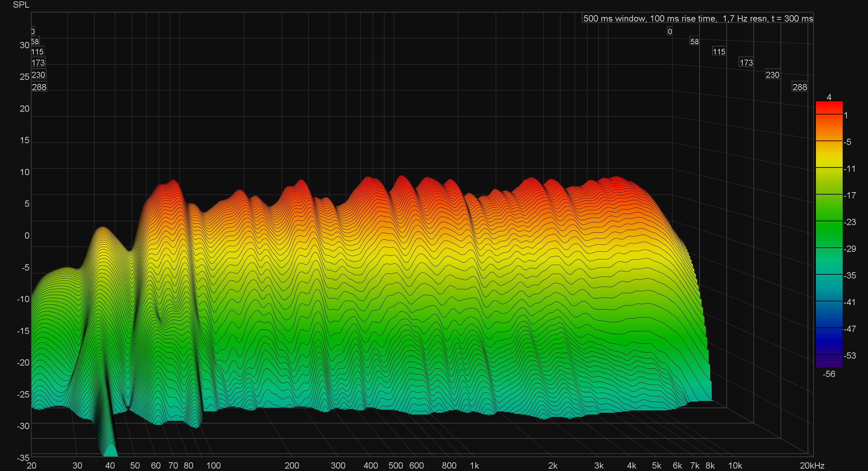This screenshot has width=868, height=471.
Task: Click the -35 SPL axis label
Action: coord(23,458)
